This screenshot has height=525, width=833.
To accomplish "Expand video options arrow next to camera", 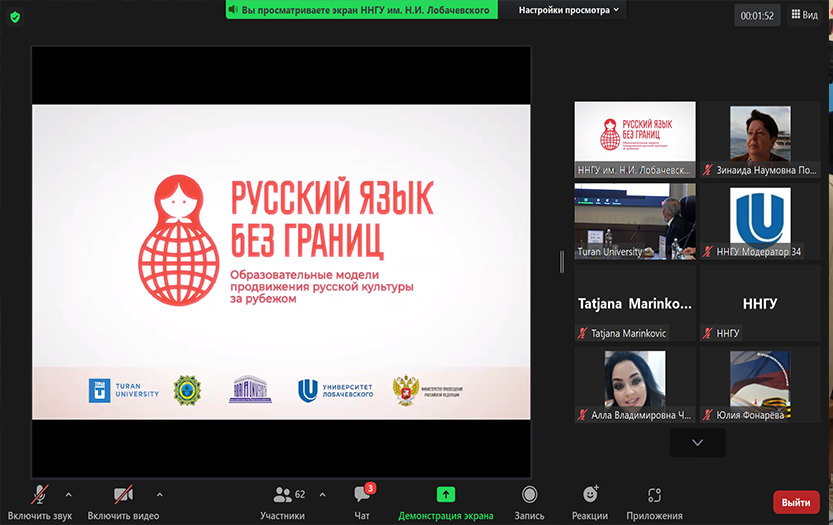I will click(x=159, y=494).
